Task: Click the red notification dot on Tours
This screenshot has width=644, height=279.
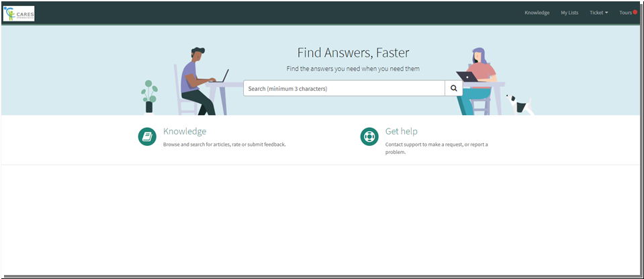Action: pos(635,12)
